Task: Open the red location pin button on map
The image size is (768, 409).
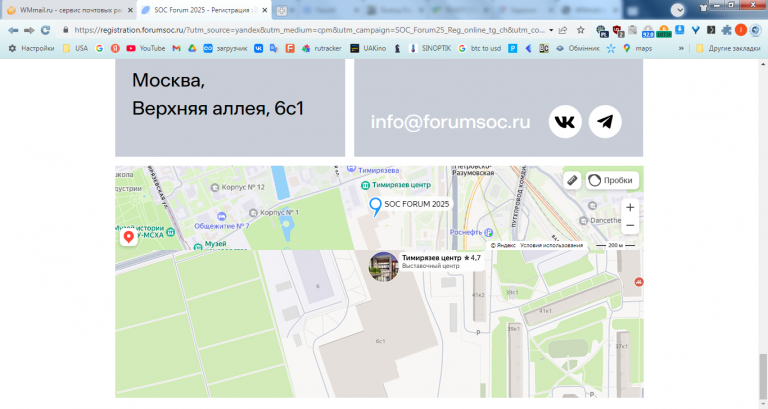Action: 128,238
